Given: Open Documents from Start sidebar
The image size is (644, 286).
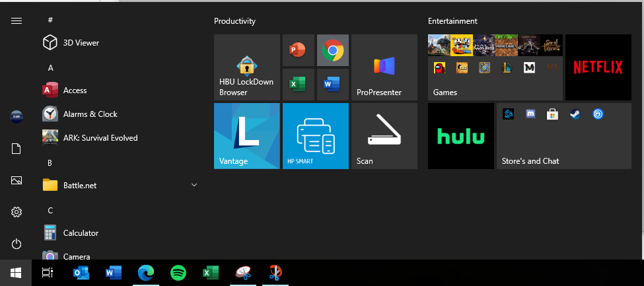Looking at the screenshot, I should point(17,149).
